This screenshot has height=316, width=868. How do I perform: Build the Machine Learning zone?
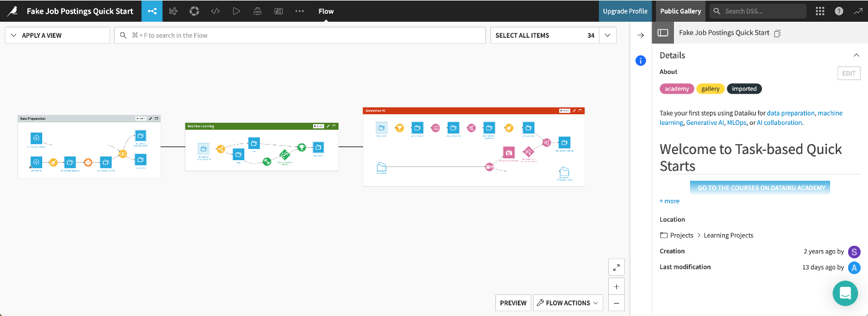pyautogui.click(x=319, y=126)
